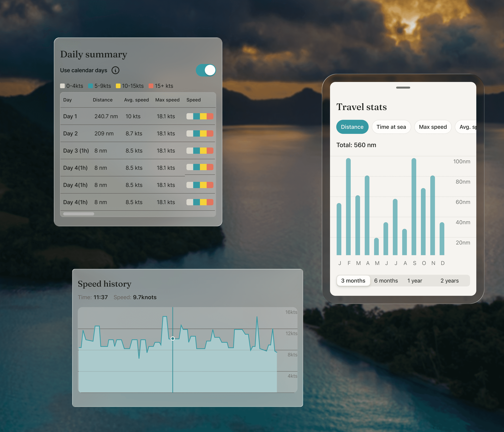This screenshot has width=504, height=432.
Task: Click the teal 5-9kts legend swatch
Action: pyautogui.click(x=91, y=86)
